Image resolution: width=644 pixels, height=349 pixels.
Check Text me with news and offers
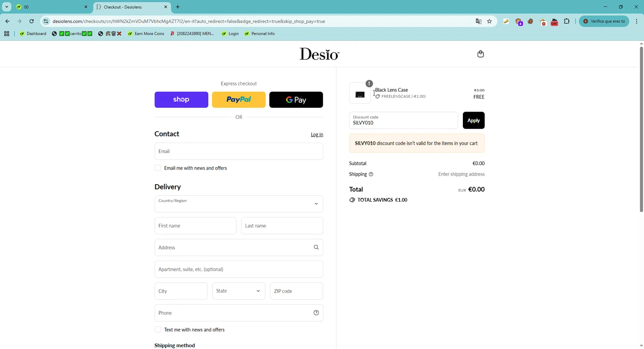158,330
